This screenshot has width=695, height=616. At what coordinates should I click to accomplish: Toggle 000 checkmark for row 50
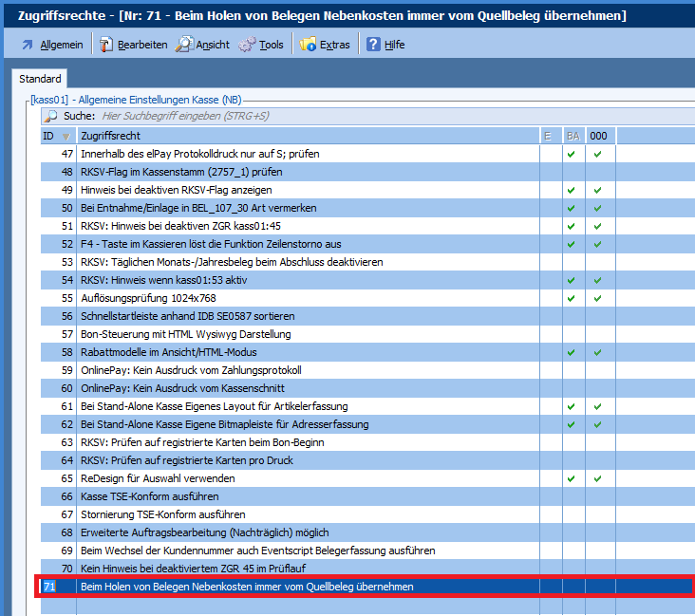coord(598,208)
